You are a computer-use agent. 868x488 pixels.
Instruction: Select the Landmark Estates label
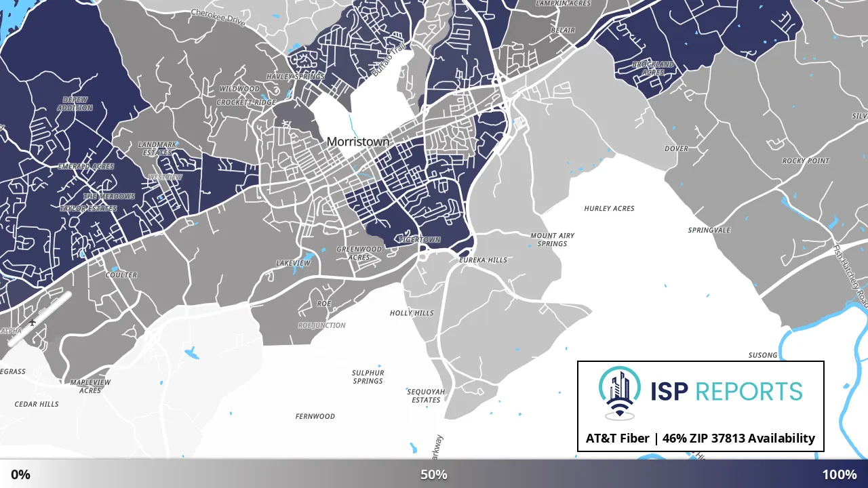(x=157, y=148)
